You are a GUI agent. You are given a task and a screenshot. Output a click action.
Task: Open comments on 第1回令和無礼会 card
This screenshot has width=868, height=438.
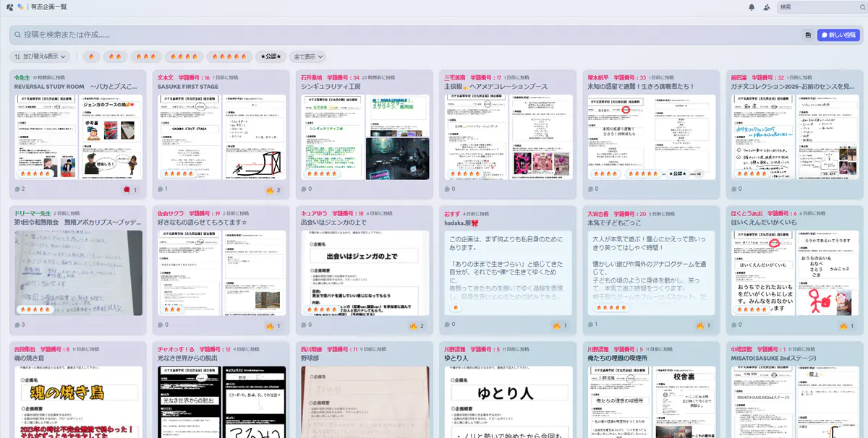[20, 325]
